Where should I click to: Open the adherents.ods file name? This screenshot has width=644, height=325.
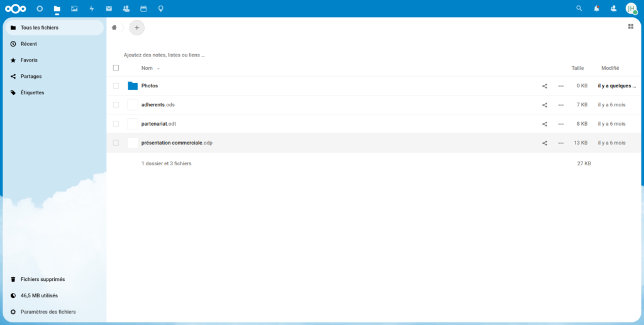pyautogui.click(x=158, y=104)
